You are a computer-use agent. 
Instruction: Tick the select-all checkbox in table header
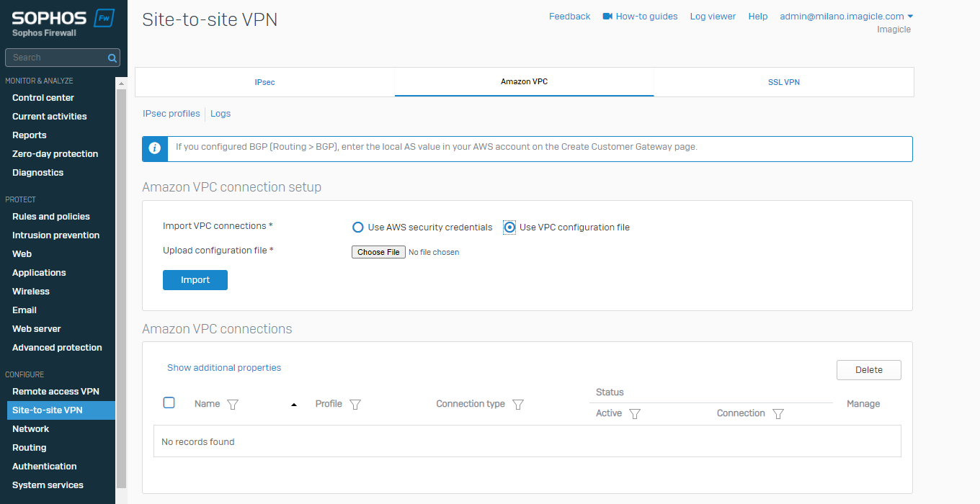(x=169, y=402)
